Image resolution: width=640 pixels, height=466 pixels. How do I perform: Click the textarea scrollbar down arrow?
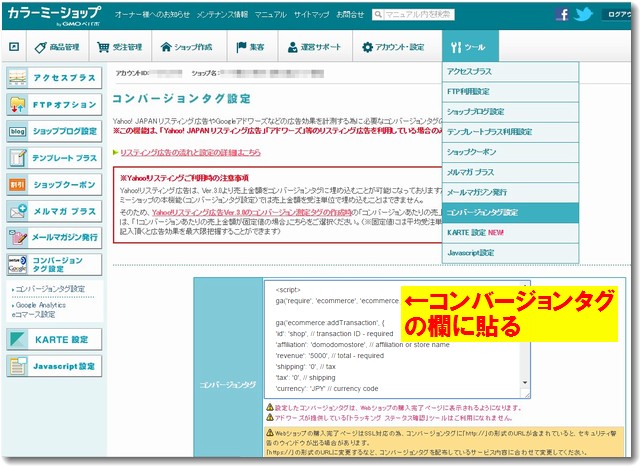point(525,383)
